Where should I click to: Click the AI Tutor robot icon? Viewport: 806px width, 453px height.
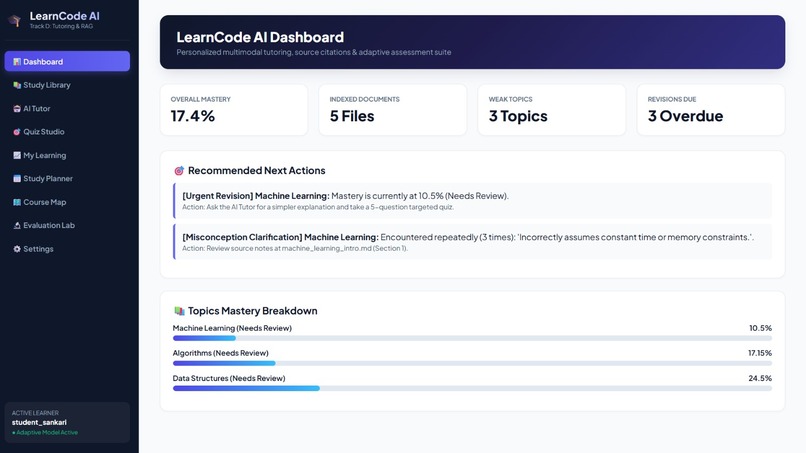tap(17, 108)
